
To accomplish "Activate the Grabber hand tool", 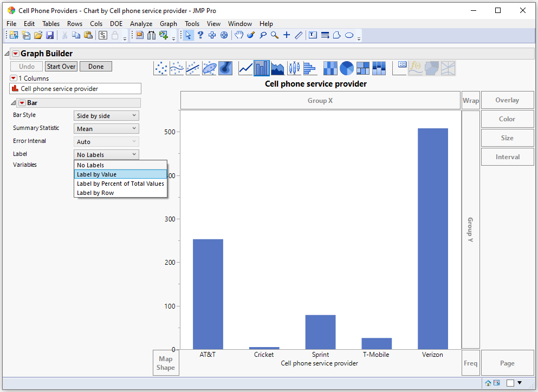I will point(239,35).
